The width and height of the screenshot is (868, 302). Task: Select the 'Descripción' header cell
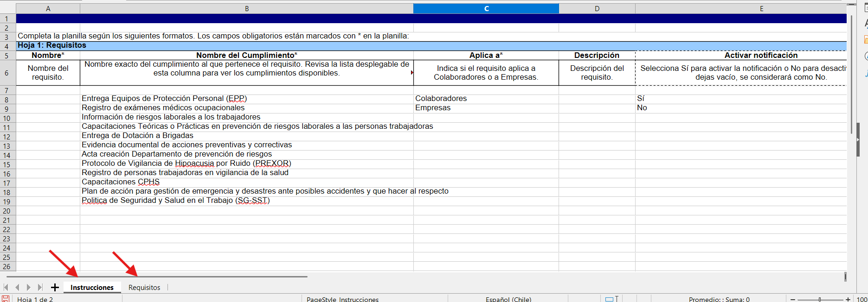tap(597, 55)
